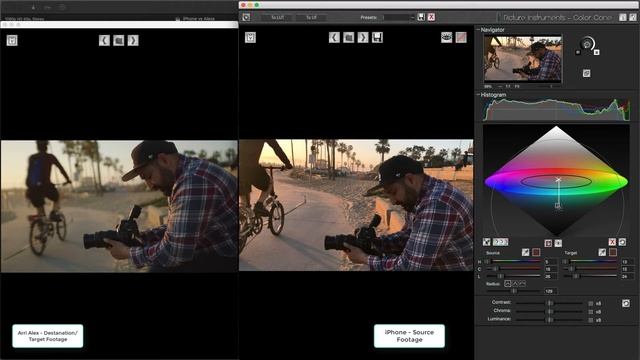Viewport: 640px width, 360px height.
Task: Click the top-left corner icon in left viewer window
Action: click(x=12, y=40)
